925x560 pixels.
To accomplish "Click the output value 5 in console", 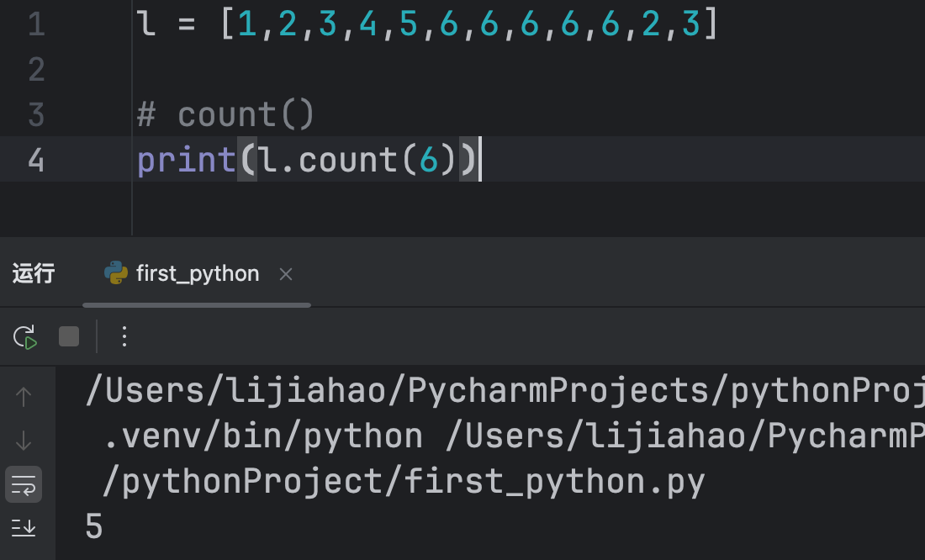I will [94, 527].
